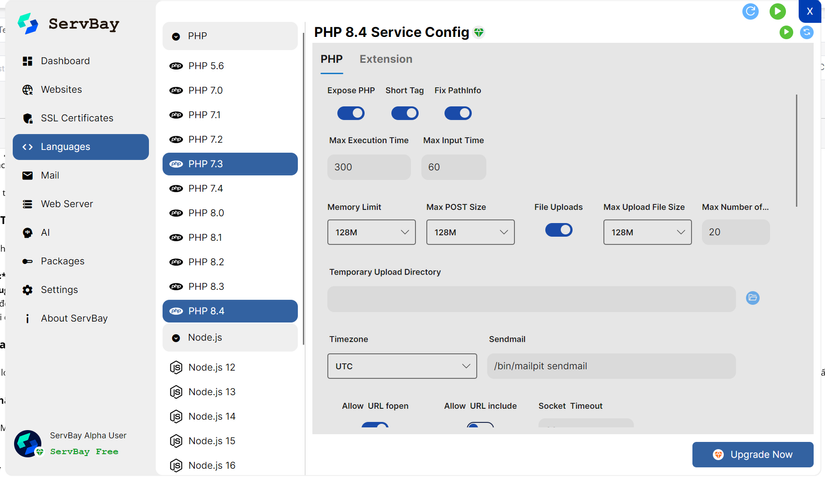Switch to the PHP tab

[331, 59]
